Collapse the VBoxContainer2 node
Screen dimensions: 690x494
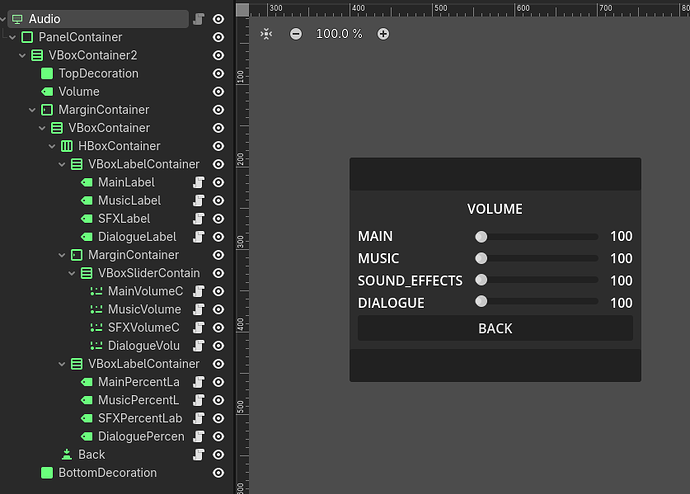tap(23, 55)
